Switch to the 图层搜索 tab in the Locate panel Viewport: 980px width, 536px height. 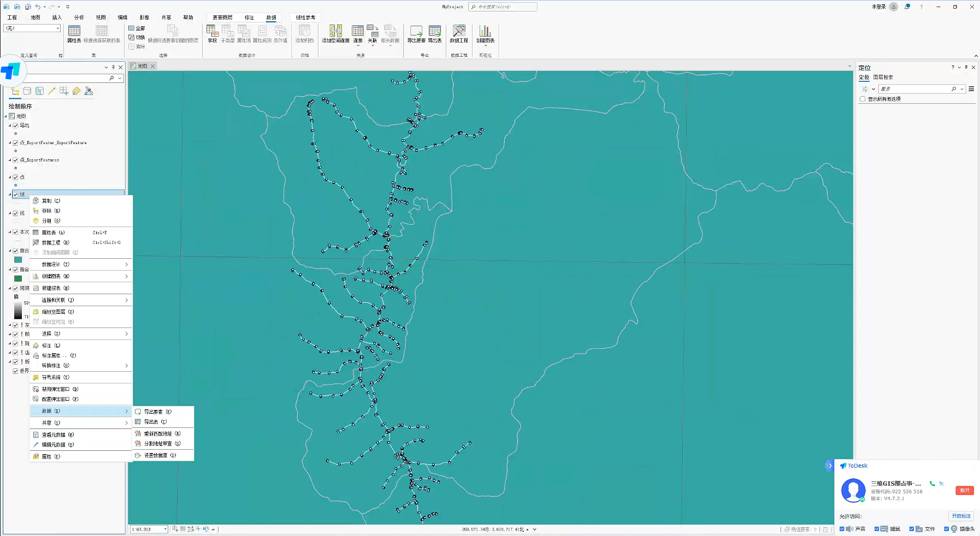[x=884, y=77]
